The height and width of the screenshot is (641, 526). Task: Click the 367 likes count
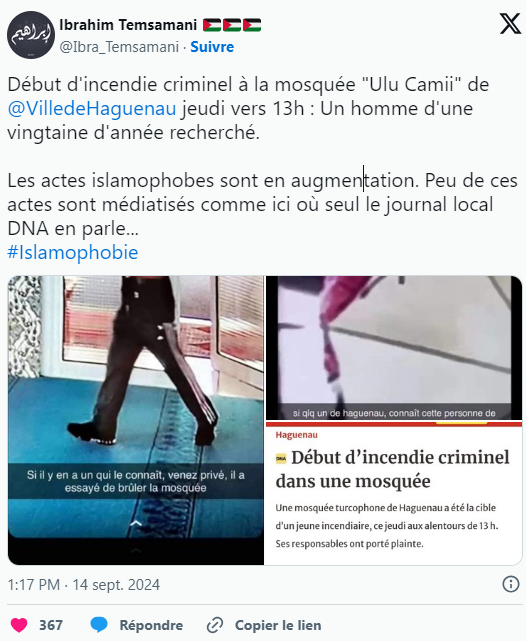51,625
